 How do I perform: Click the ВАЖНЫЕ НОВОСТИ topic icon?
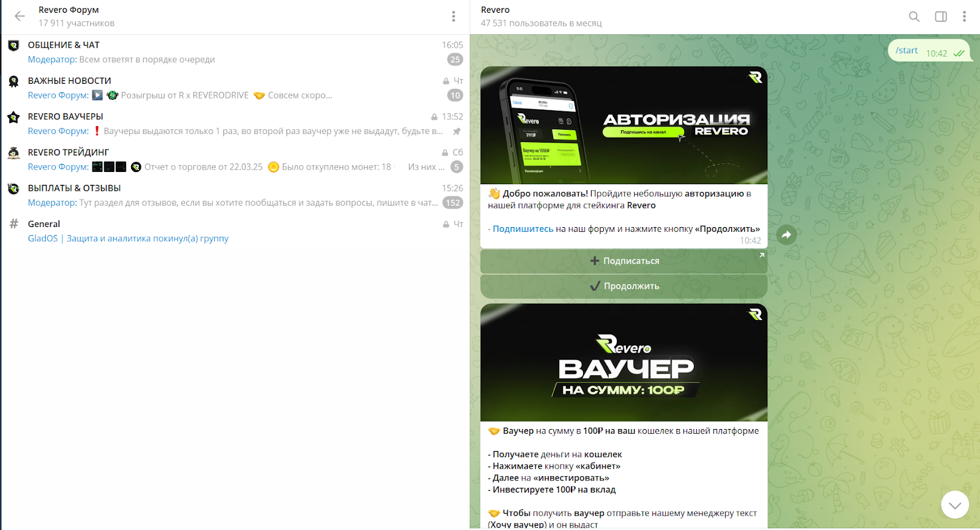click(x=13, y=81)
